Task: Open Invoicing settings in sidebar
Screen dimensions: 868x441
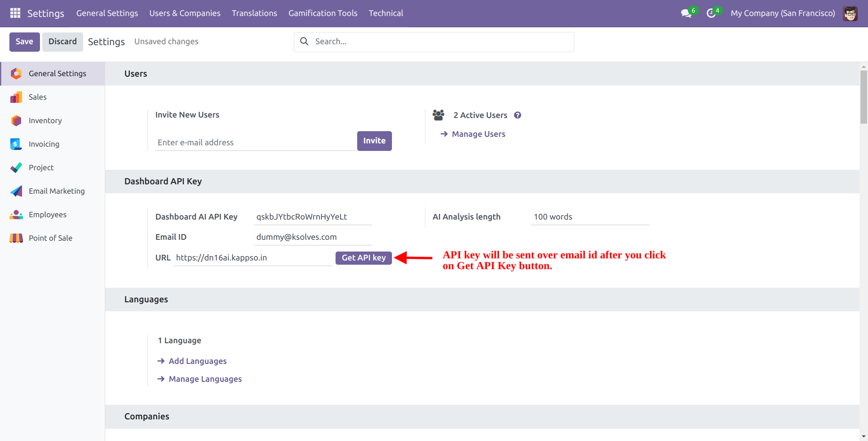Action: [44, 144]
